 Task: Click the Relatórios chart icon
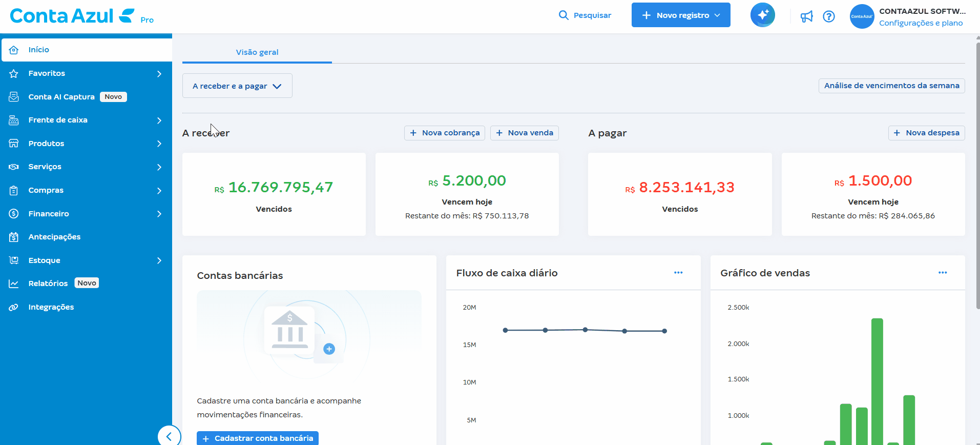(x=14, y=284)
